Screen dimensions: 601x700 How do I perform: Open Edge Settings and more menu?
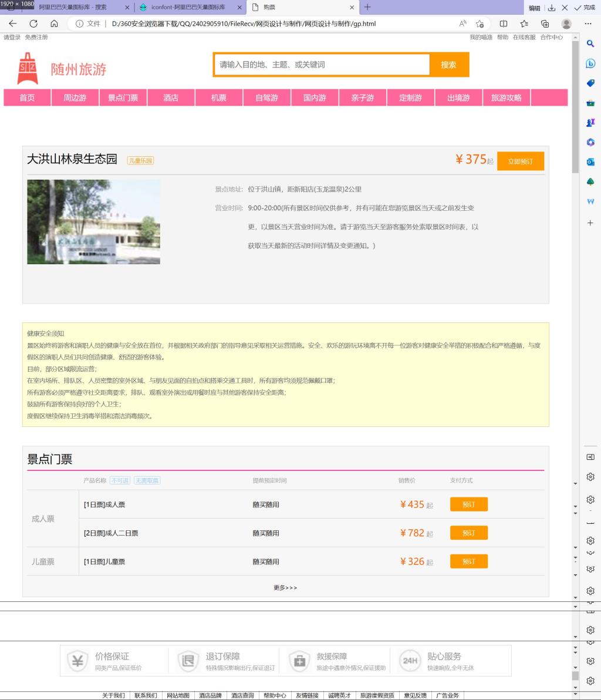click(588, 24)
